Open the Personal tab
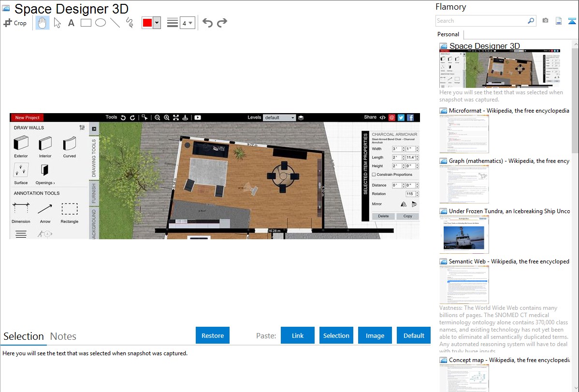Viewport: 579px width, 392px height. tap(448, 34)
